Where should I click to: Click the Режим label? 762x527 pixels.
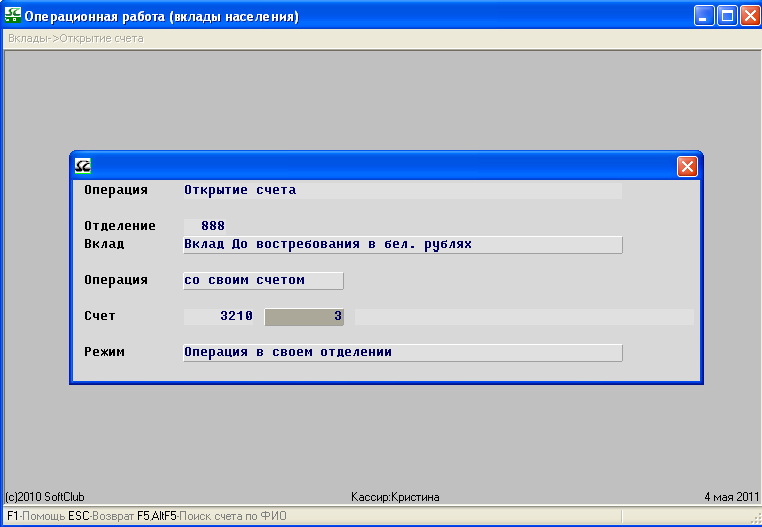coord(104,352)
